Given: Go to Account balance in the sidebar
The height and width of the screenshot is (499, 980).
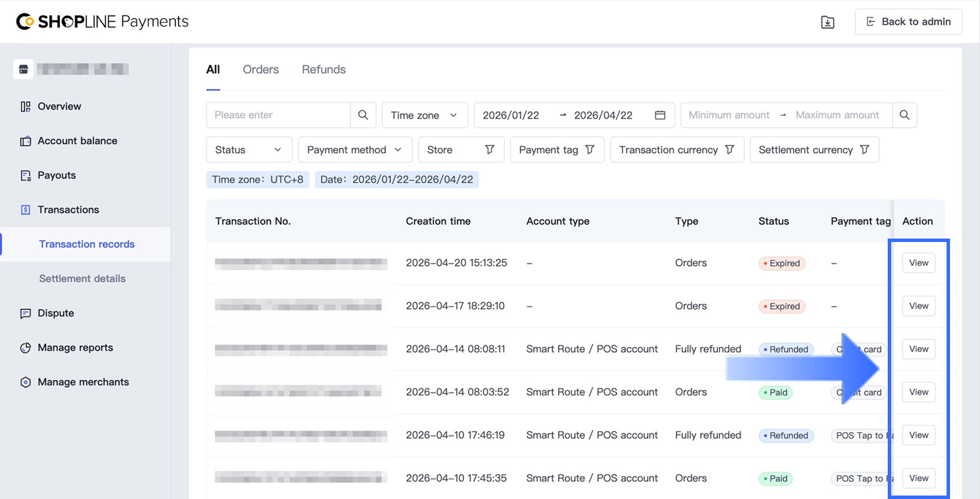Looking at the screenshot, I should pos(77,141).
